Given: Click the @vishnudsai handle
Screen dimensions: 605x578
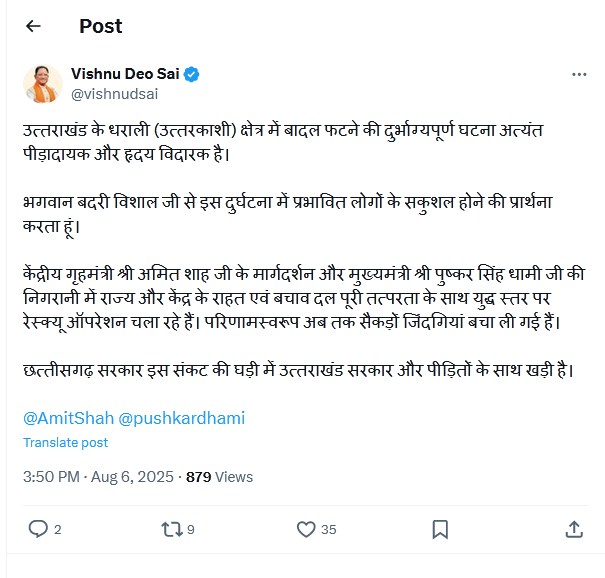Looking at the screenshot, I should pos(114,93).
